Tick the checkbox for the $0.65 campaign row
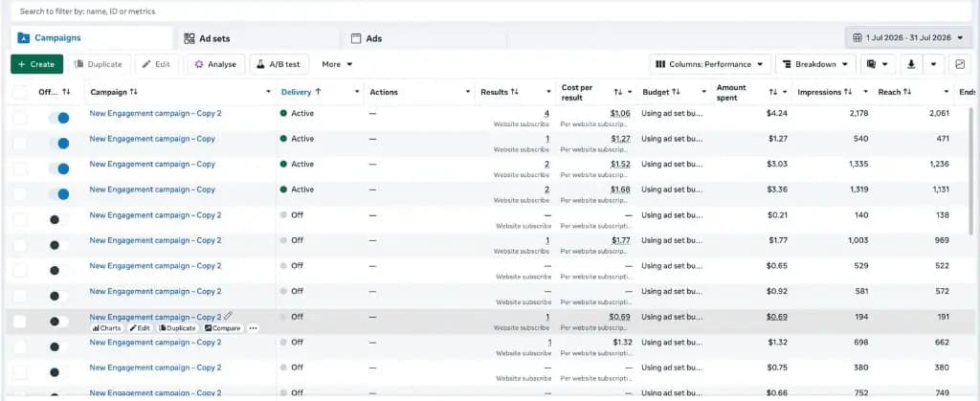This screenshot has height=401, width=980. pyautogui.click(x=20, y=271)
